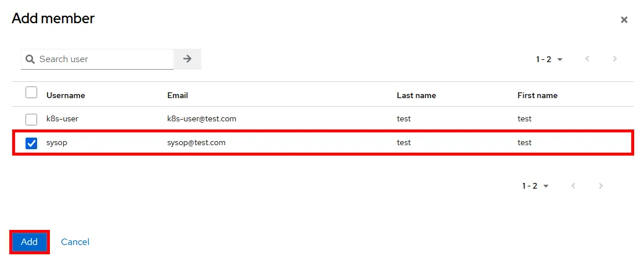Click the Cancel link
The height and width of the screenshot is (263, 644).
[75, 242]
